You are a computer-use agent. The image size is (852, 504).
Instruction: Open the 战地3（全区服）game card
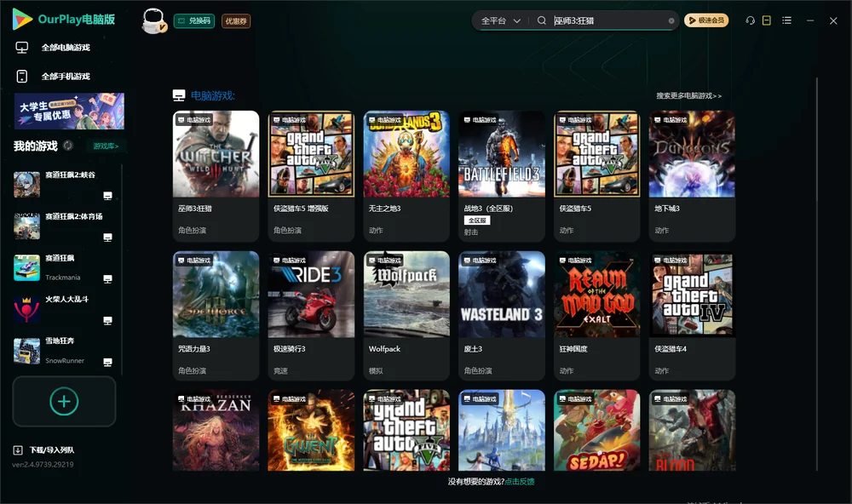pos(502,176)
